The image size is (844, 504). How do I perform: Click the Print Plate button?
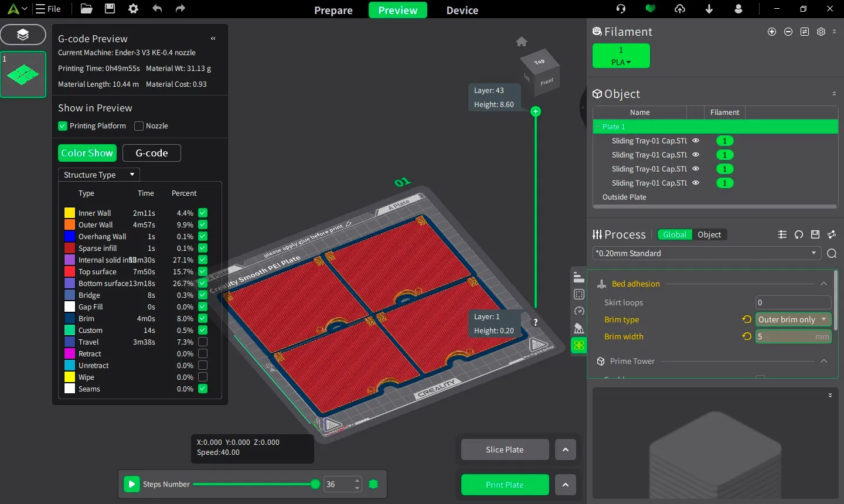[505, 485]
